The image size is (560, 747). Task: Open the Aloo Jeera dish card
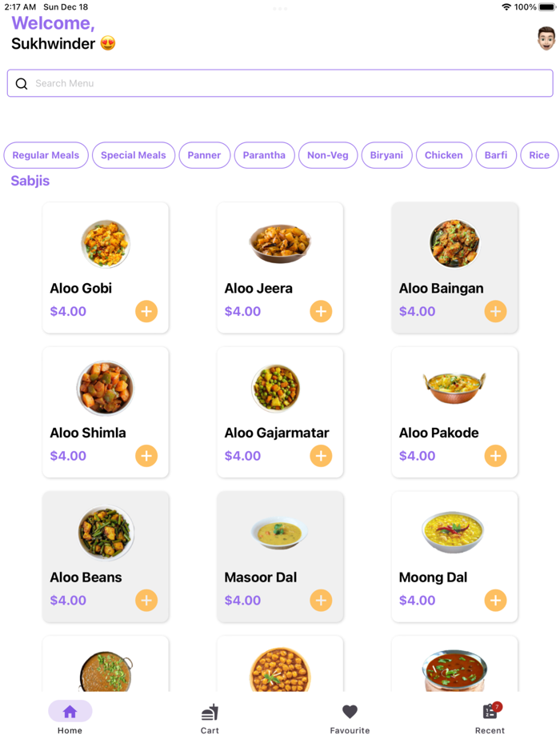click(x=280, y=268)
